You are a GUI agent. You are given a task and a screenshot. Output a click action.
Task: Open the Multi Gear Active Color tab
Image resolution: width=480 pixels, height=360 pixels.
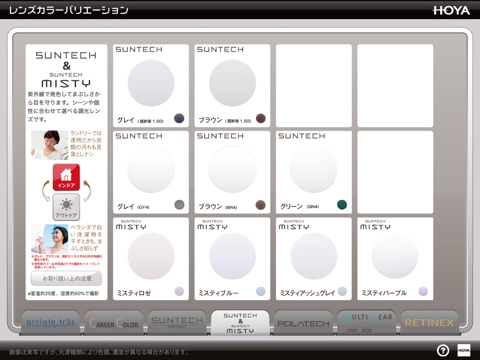pyautogui.click(x=367, y=322)
